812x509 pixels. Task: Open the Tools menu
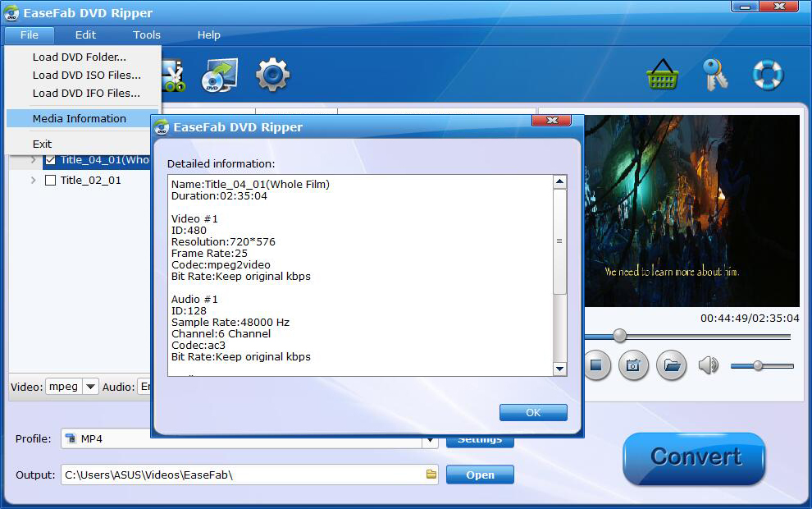tap(147, 34)
